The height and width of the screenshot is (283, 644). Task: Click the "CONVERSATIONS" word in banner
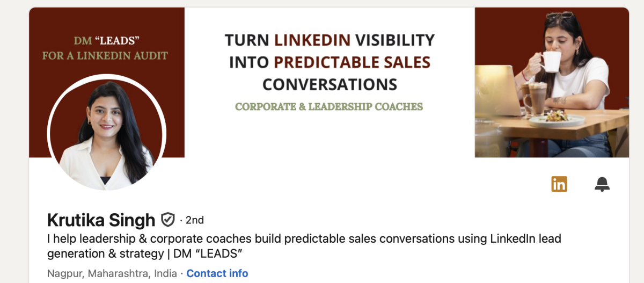(x=330, y=84)
